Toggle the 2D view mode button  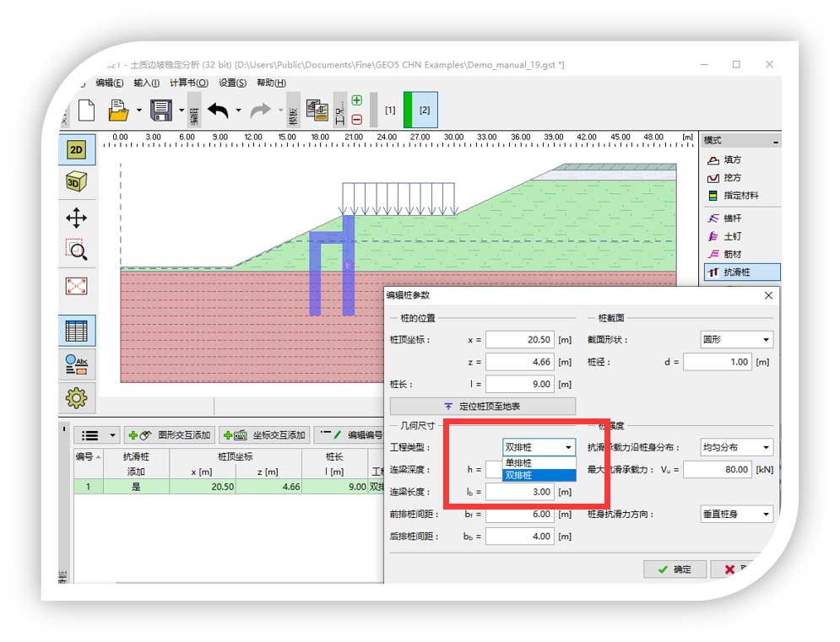click(x=76, y=150)
